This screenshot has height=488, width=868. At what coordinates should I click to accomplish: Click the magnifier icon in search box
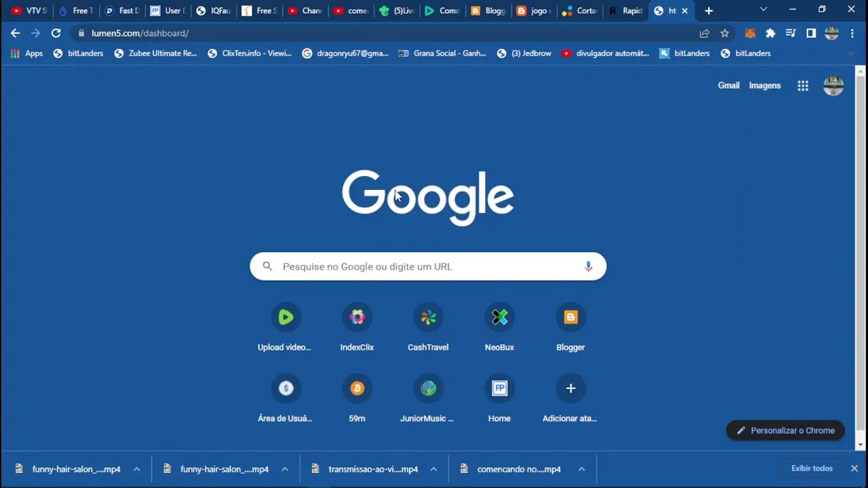pos(267,266)
